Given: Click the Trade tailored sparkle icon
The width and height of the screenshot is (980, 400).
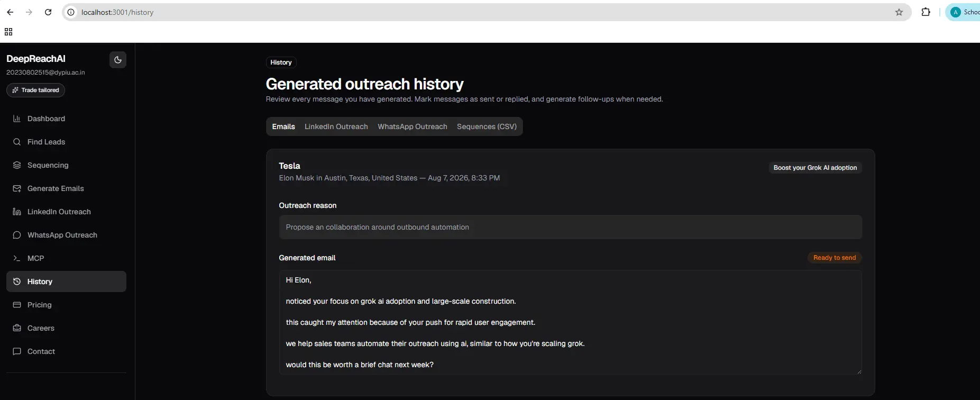Looking at the screenshot, I should point(15,90).
